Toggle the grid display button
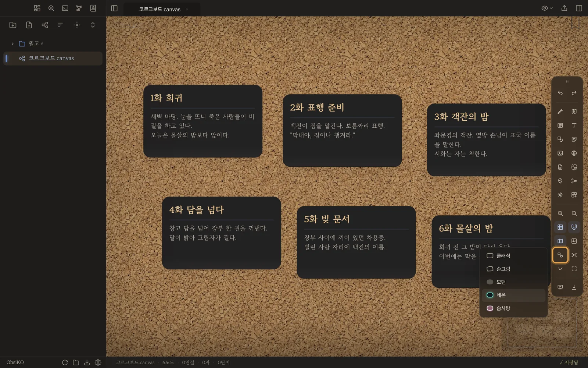Image resolution: width=588 pixels, height=368 pixels. pyautogui.click(x=560, y=227)
